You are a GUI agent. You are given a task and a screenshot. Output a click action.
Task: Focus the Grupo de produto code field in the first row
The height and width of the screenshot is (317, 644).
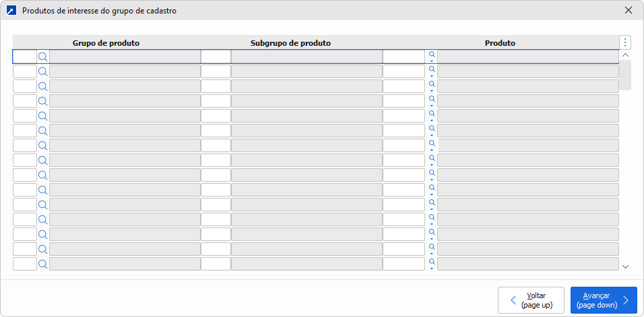(x=25, y=57)
